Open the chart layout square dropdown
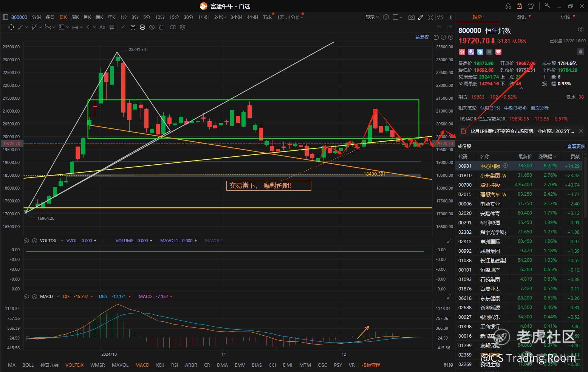This screenshot has width=588, height=372. 398,17
